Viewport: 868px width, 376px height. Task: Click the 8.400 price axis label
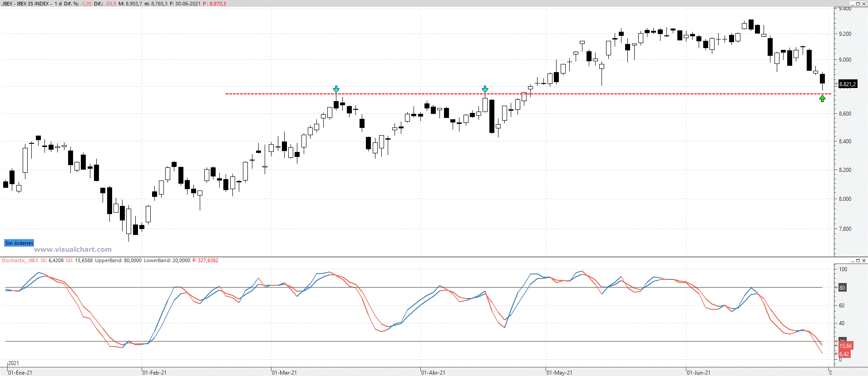pos(845,141)
